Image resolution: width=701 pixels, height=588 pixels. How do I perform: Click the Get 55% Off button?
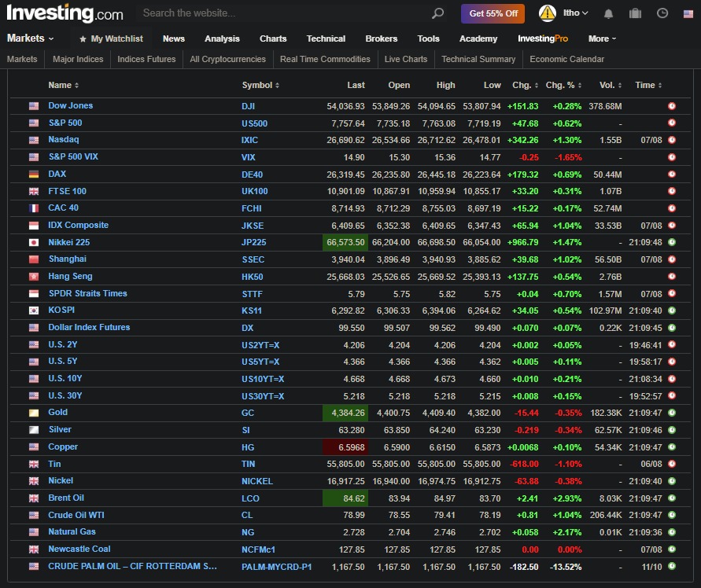click(493, 13)
